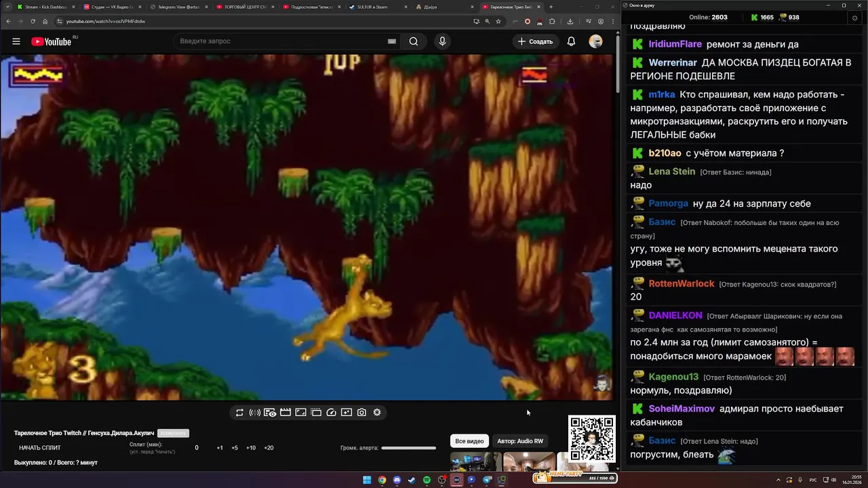Select the Все видео filter chip

click(469, 441)
